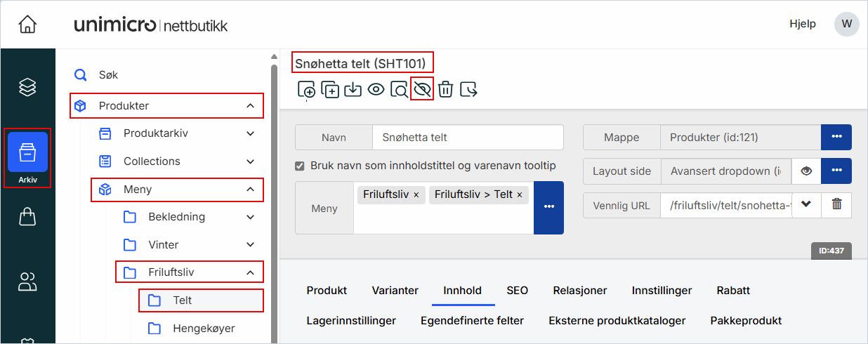Expand the Bekledning folder
868x344 pixels.
[250, 217]
